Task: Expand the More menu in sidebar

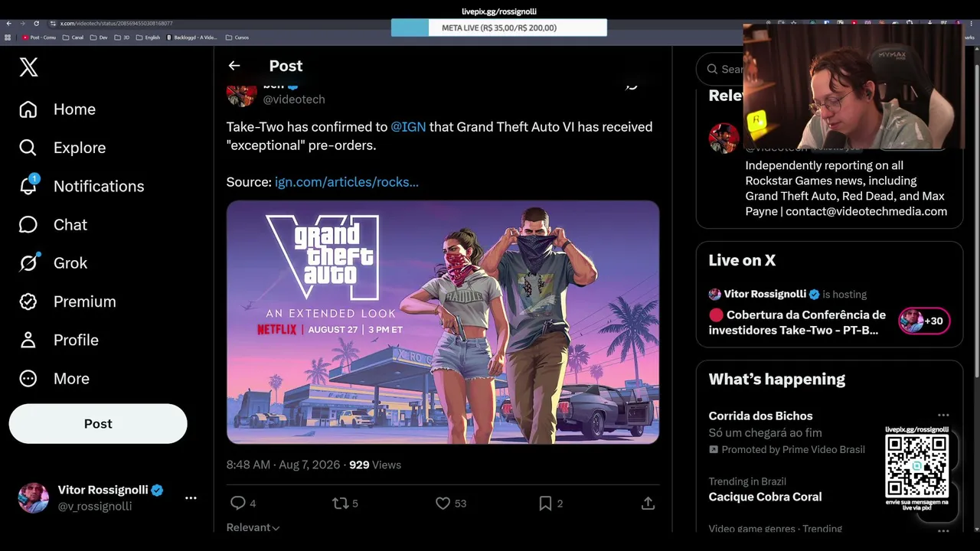Action: coord(54,379)
